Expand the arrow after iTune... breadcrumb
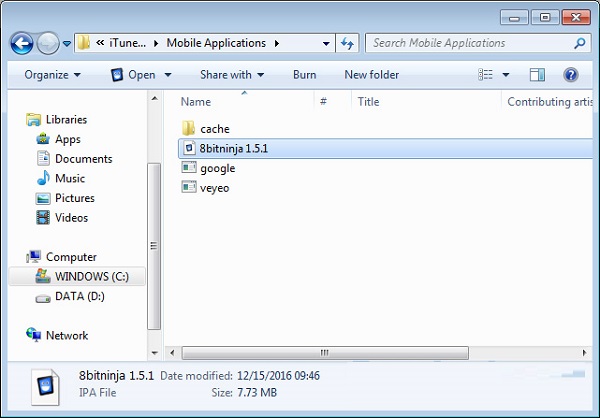 (156, 43)
